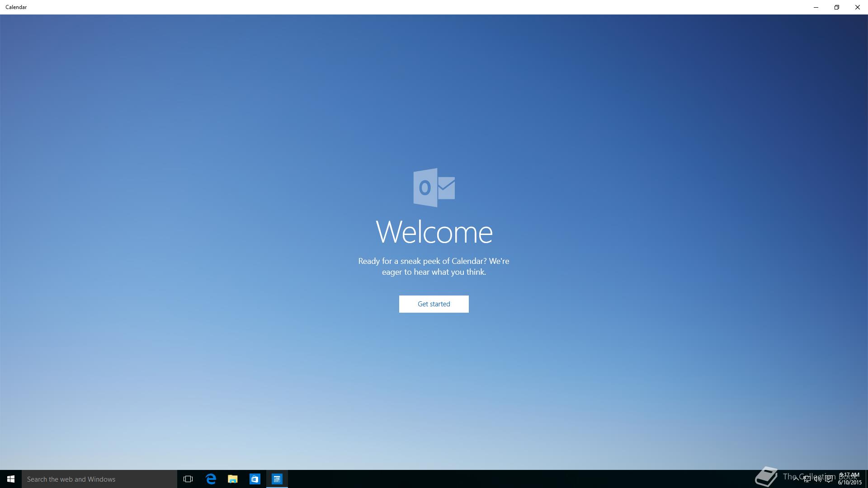Open File Explorer from the taskbar

[x=233, y=479]
